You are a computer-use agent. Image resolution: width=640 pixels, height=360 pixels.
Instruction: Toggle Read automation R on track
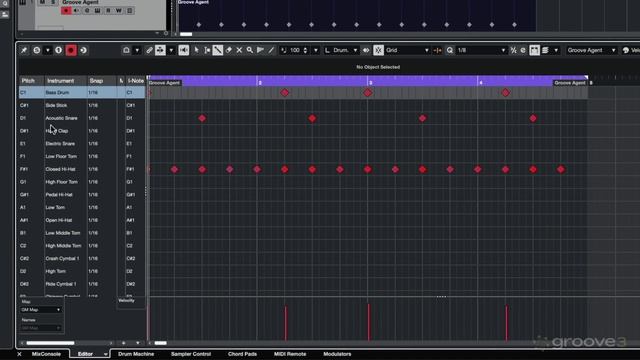[x=108, y=11]
